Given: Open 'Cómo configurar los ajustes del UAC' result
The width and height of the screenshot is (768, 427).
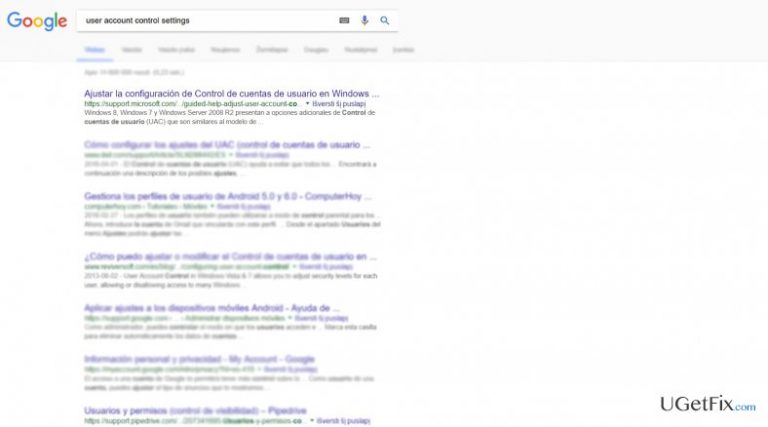Looking at the screenshot, I should pyautogui.click(x=227, y=145).
